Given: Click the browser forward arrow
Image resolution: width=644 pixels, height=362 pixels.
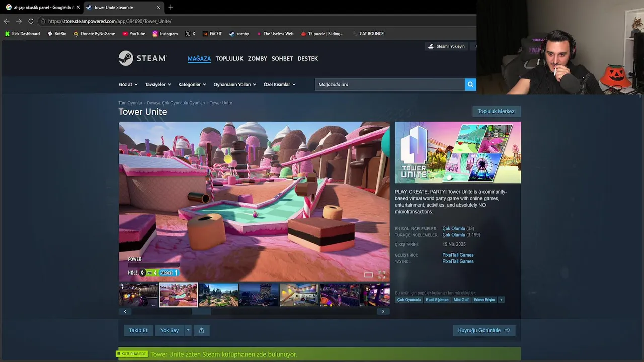Looking at the screenshot, I should click(19, 21).
